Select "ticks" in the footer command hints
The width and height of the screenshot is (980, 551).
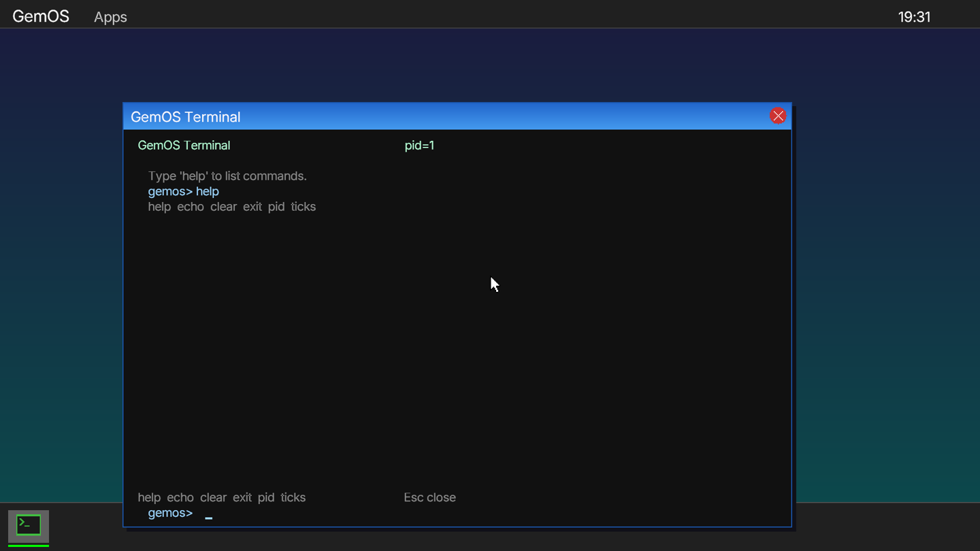293,497
